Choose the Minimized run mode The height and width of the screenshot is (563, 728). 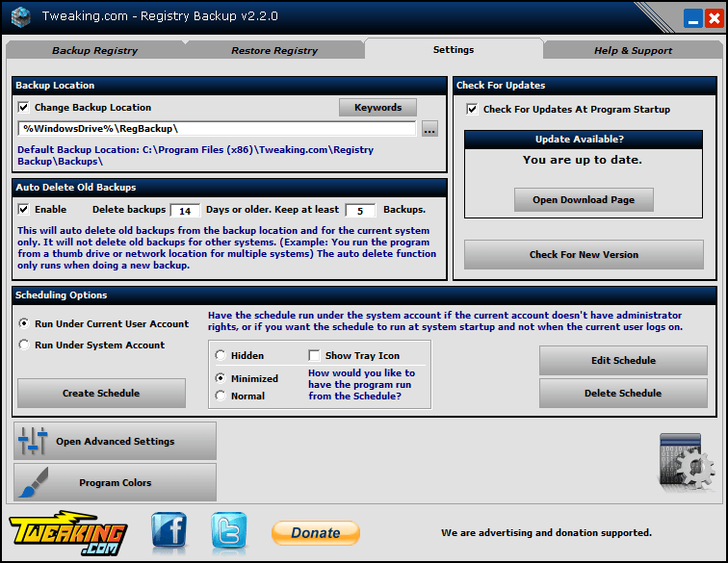coord(221,378)
